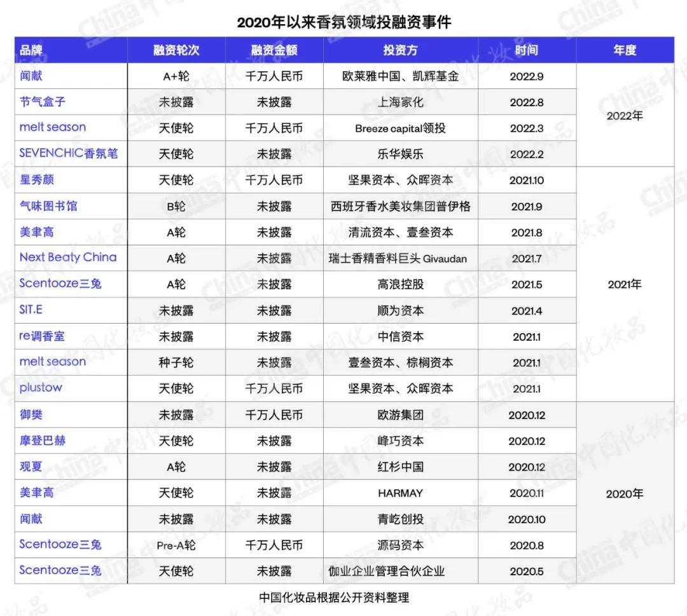Select the 融资轮次 column header
The image size is (687, 616).
177,50
